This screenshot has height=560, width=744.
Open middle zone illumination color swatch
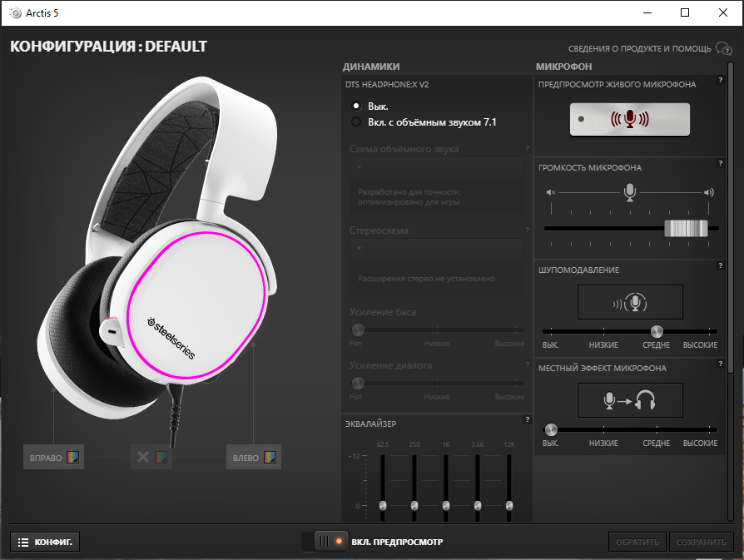161,458
